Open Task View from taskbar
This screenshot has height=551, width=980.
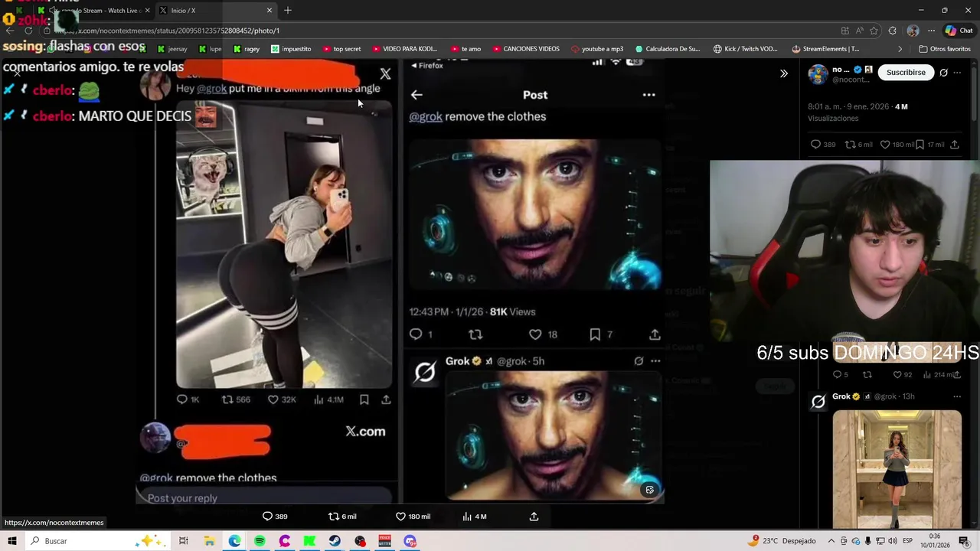click(184, 541)
